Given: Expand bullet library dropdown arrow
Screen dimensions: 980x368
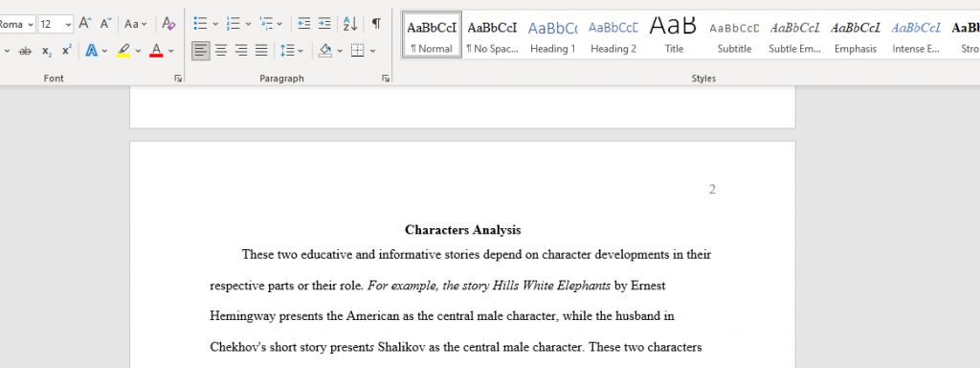Looking at the screenshot, I should tap(215, 24).
